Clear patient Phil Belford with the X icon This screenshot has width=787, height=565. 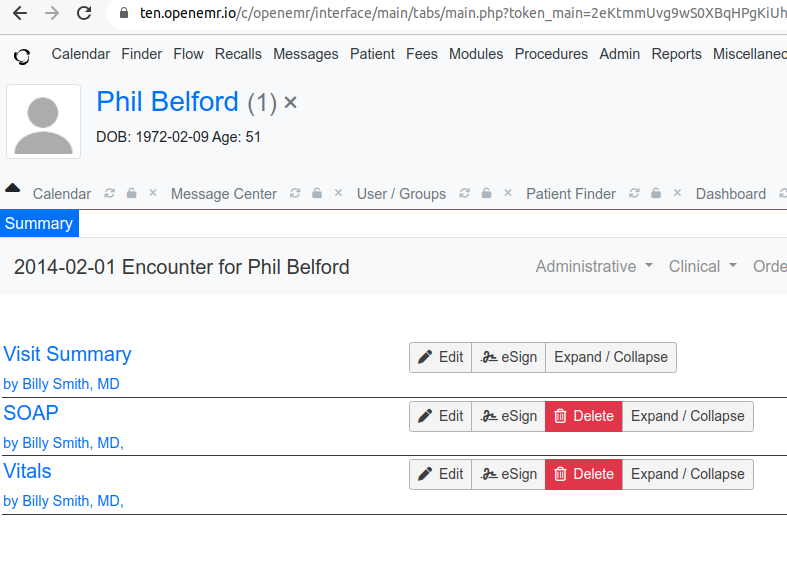coord(290,103)
